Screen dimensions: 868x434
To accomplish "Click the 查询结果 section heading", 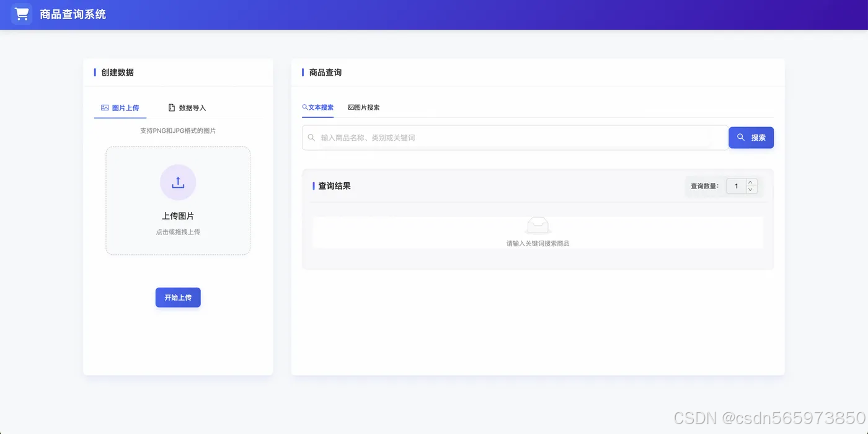I will [334, 186].
